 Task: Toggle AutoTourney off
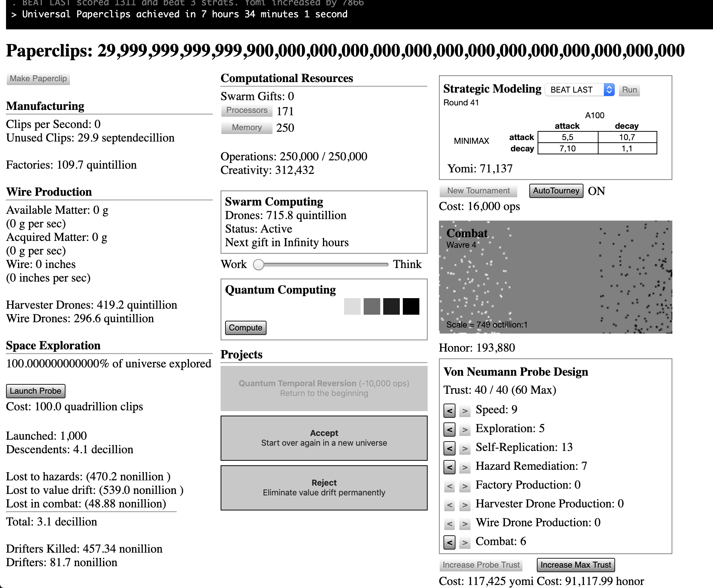(x=556, y=191)
